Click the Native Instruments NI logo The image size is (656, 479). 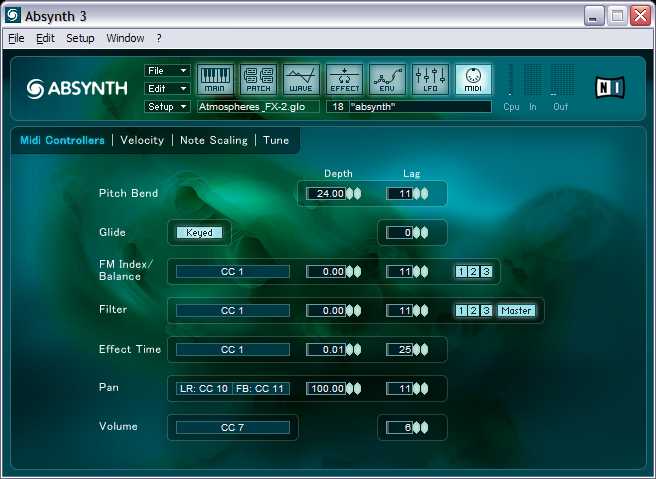point(610,87)
